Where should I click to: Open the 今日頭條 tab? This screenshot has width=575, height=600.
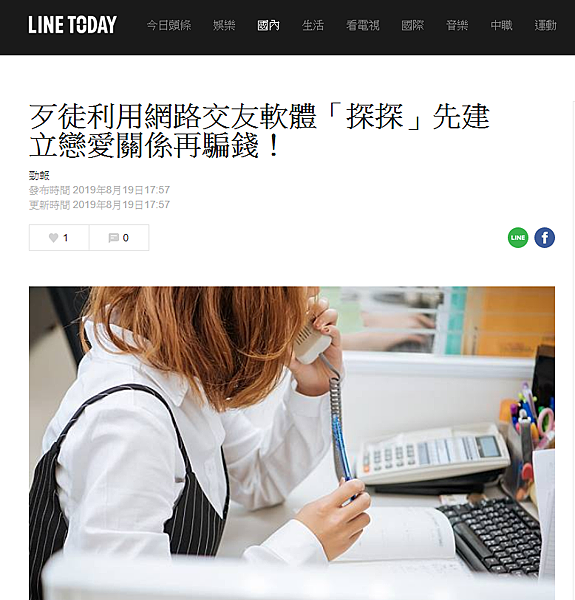pyautogui.click(x=169, y=26)
